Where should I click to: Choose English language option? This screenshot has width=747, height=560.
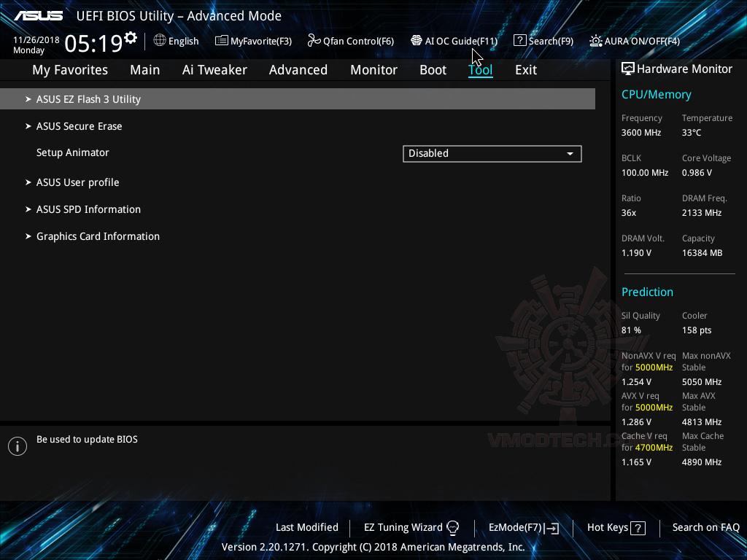(x=183, y=41)
